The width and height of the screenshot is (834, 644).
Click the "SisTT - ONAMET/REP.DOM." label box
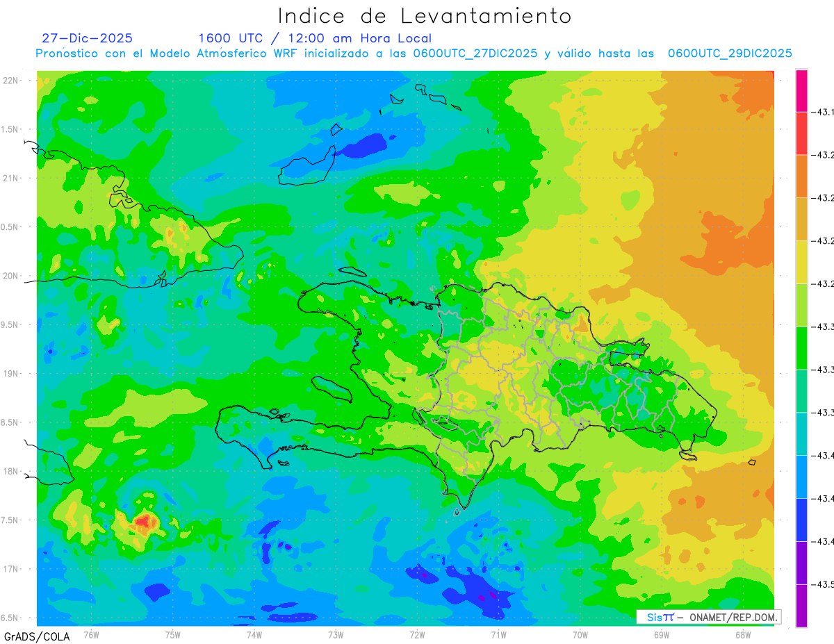708,617
